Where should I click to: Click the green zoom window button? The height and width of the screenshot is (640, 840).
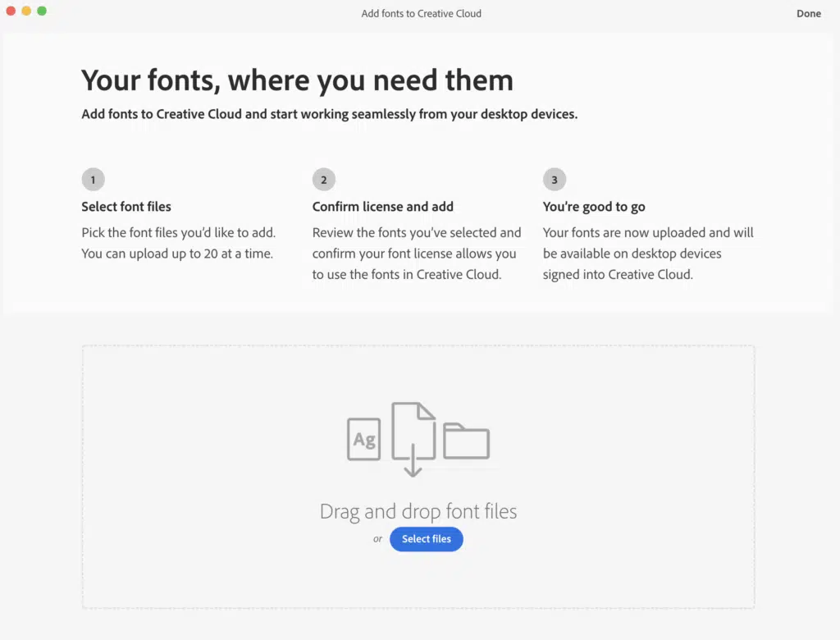pos(41,11)
